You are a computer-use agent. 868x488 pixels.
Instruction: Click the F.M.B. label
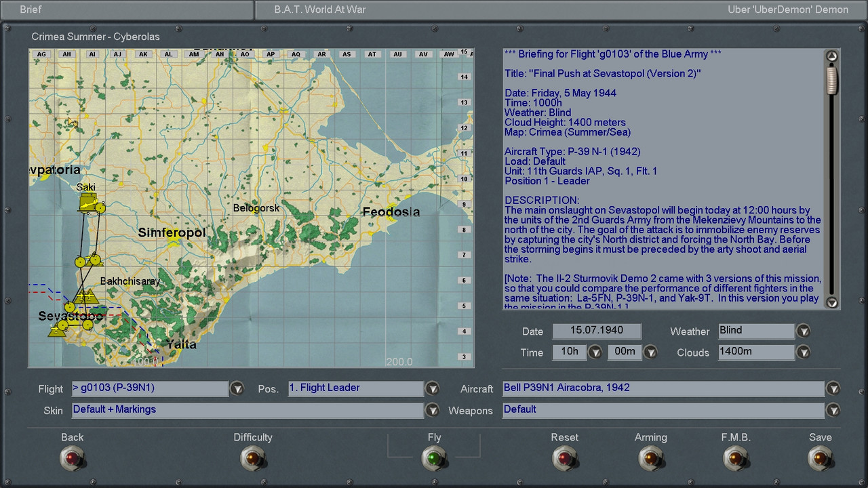click(x=736, y=437)
